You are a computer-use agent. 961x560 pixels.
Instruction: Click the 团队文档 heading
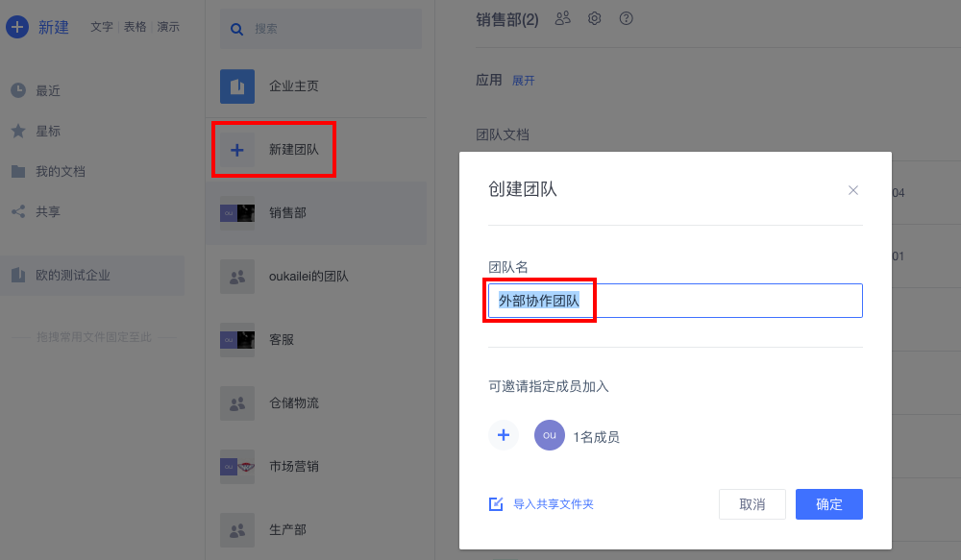pos(503,134)
